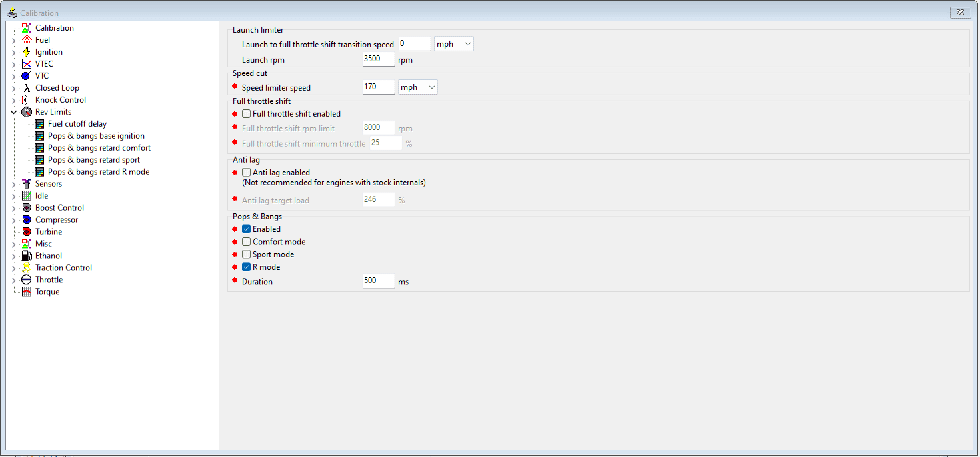Click the Rev Limits gauge icon

click(27, 112)
